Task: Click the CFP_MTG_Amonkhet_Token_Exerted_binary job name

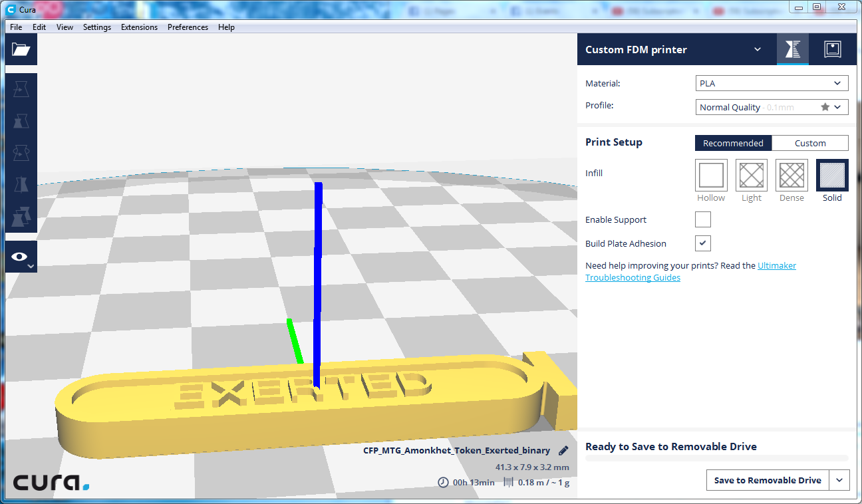Action: (x=457, y=450)
